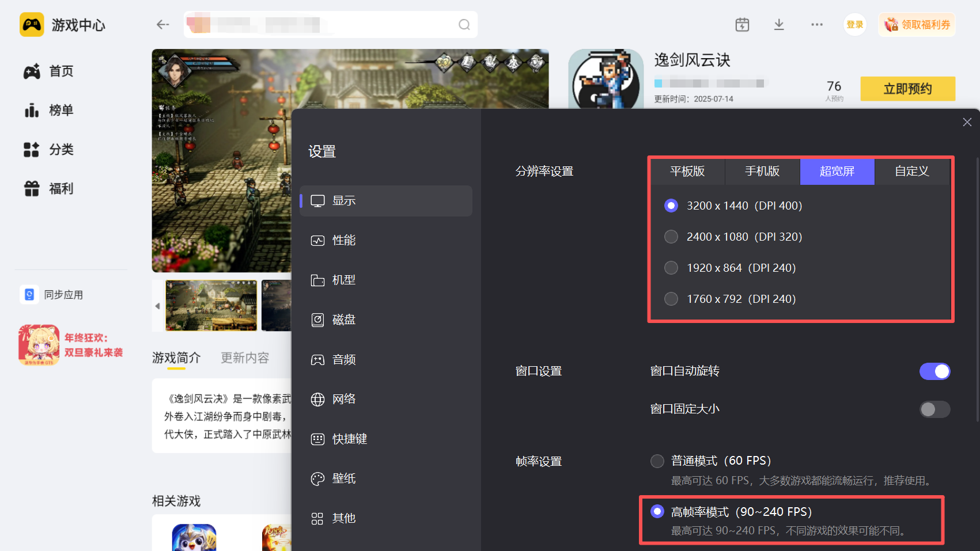The height and width of the screenshot is (551, 980).
Task: Open the three-dot more menu
Action: tap(817, 25)
